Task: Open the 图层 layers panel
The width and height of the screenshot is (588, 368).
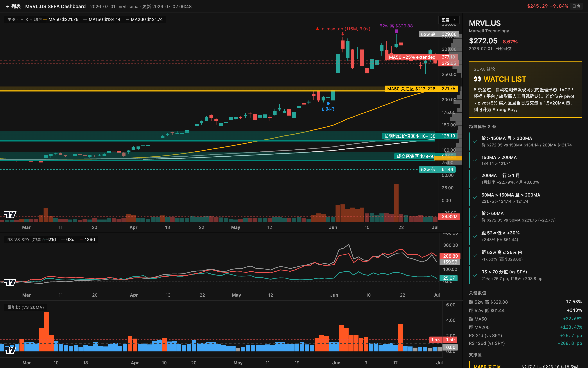Action: tap(449, 20)
